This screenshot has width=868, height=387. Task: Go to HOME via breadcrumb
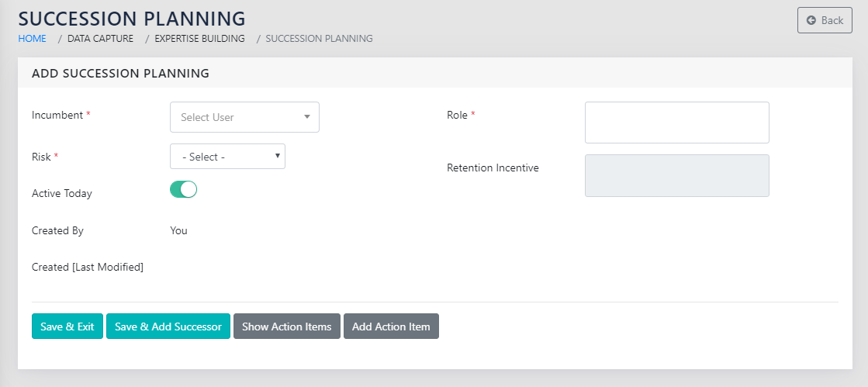click(32, 38)
